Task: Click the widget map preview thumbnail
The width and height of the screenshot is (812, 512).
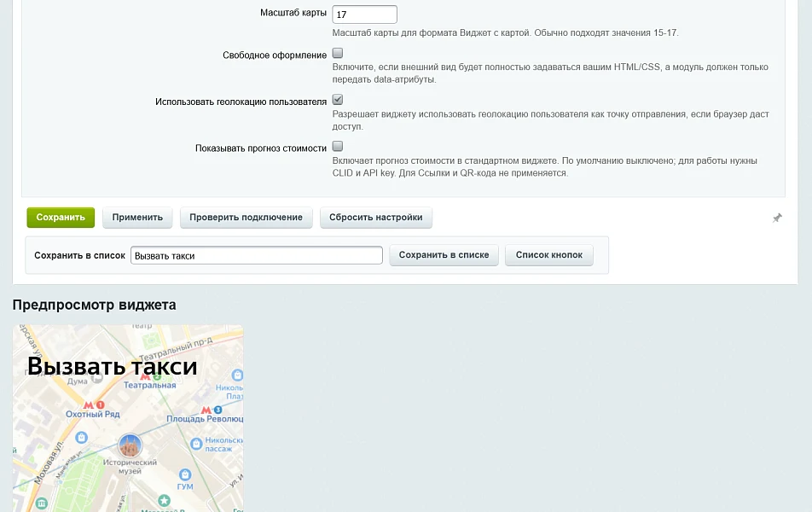Action: (x=128, y=418)
